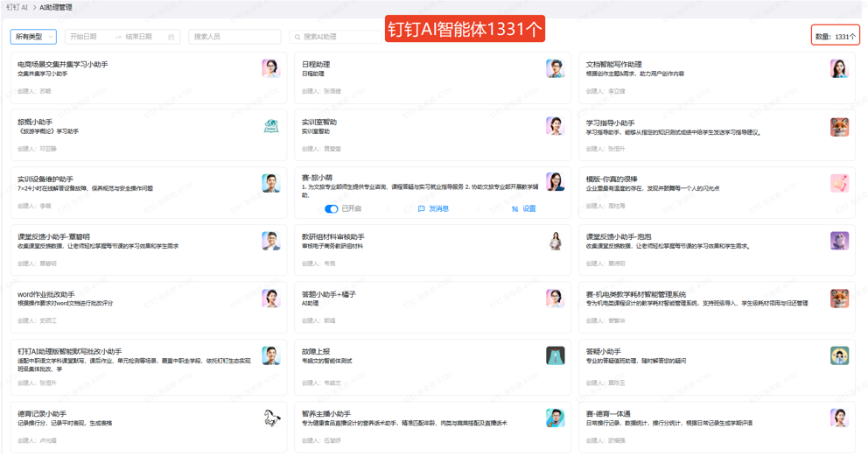This screenshot has height=457, width=868.
Task: Select the 旅概小助手 card title
Action: coord(35,122)
